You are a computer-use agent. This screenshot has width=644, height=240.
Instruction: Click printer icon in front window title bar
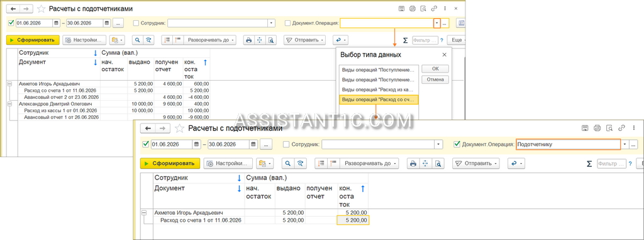click(597, 129)
